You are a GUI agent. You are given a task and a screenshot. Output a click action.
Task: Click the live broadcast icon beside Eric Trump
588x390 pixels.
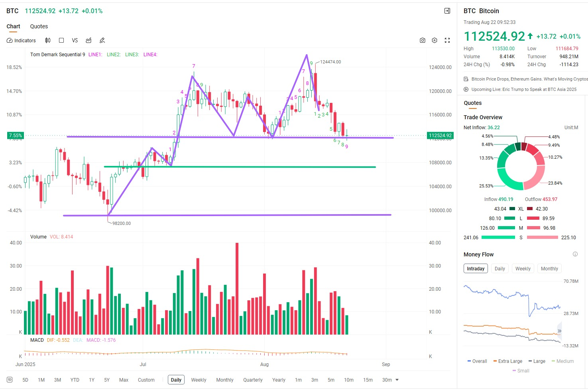466,89
